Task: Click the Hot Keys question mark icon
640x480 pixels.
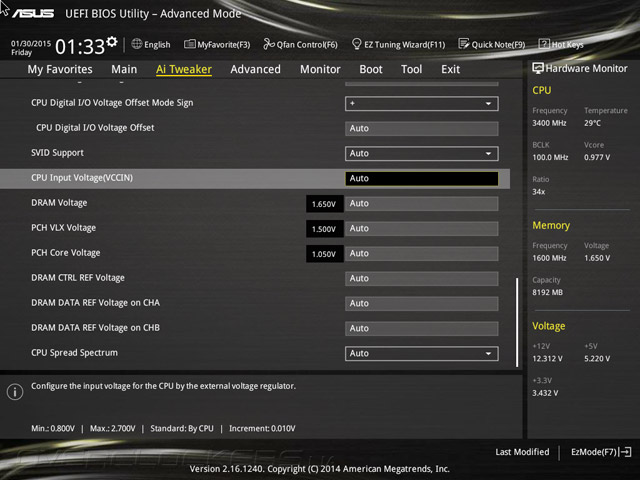Action: click(x=544, y=44)
